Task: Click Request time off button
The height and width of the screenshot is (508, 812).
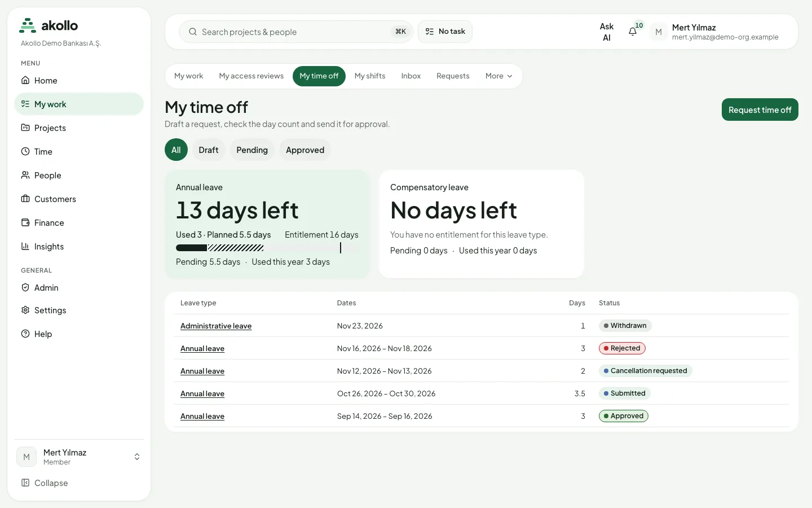Action: point(760,110)
